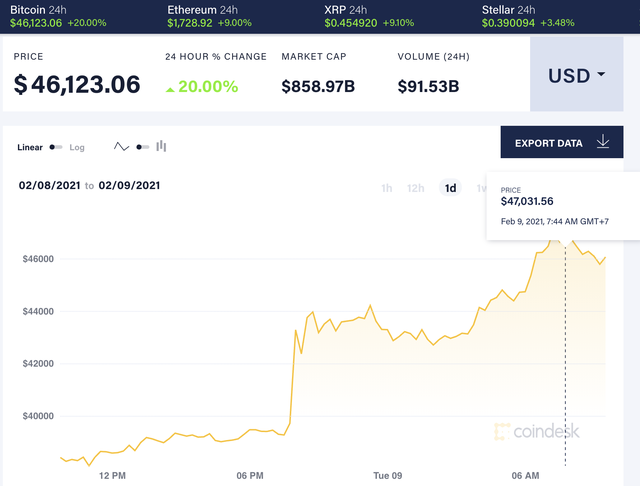Click the 06 AM x-axis label
This screenshot has height=486, width=640.
tap(525, 475)
